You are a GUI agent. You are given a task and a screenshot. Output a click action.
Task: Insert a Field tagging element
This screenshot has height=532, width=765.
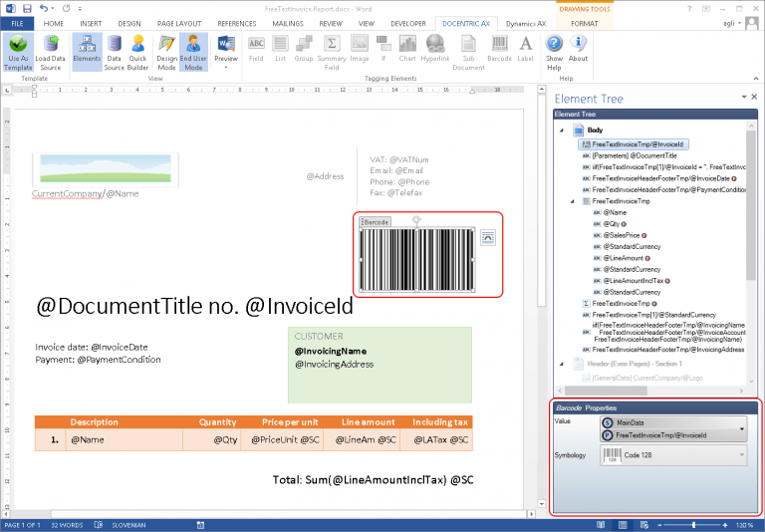(256, 49)
